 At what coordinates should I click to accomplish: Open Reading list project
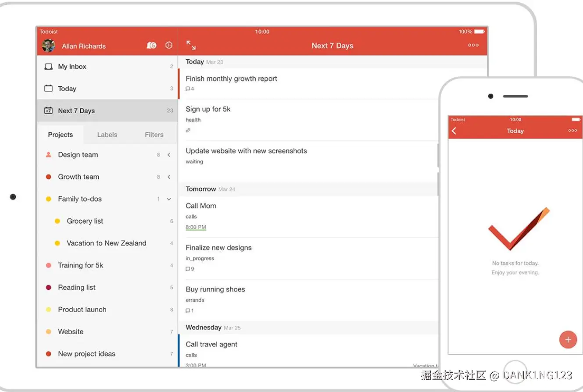107,288
